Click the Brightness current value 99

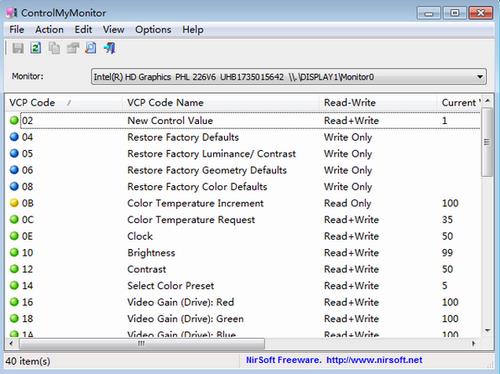447,253
